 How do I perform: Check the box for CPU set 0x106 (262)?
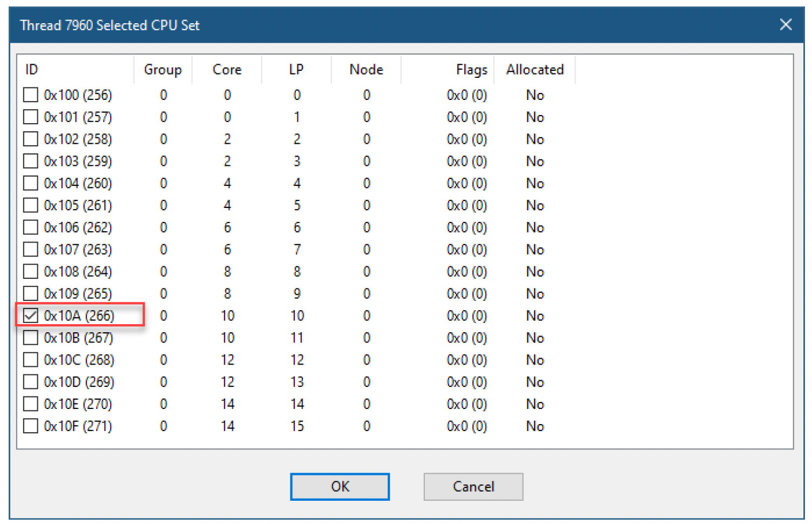click(x=31, y=227)
